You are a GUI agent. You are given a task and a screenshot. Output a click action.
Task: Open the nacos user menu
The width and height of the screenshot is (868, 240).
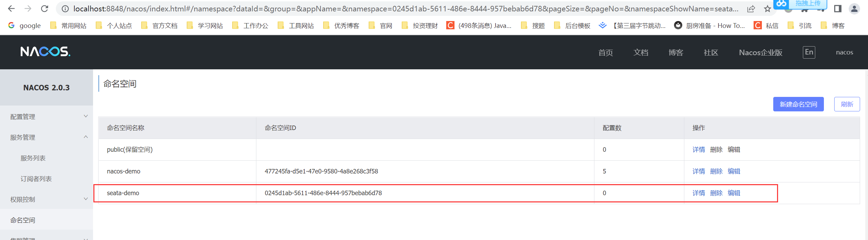point(844,52)
